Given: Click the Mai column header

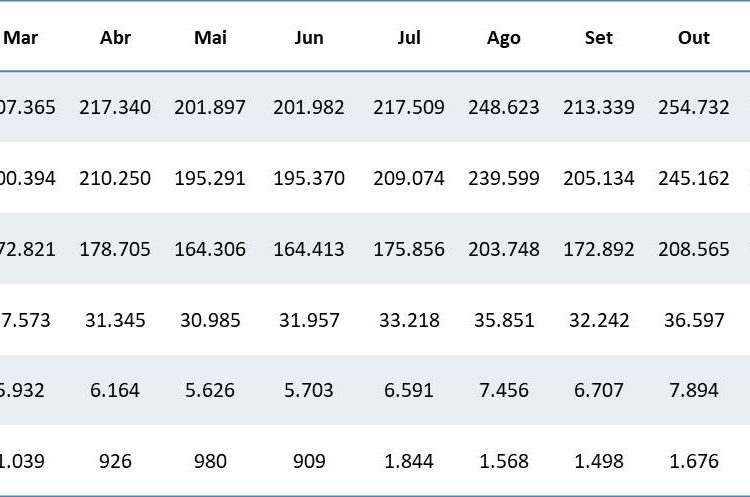Looking at the screenshot, I should (211, 38).
